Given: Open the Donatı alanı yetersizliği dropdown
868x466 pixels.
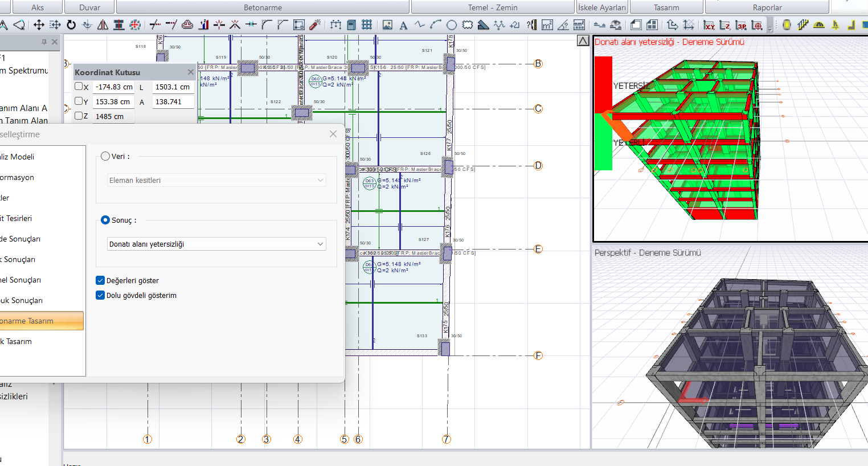Looking at the screenshot, I should coord(216,244).
